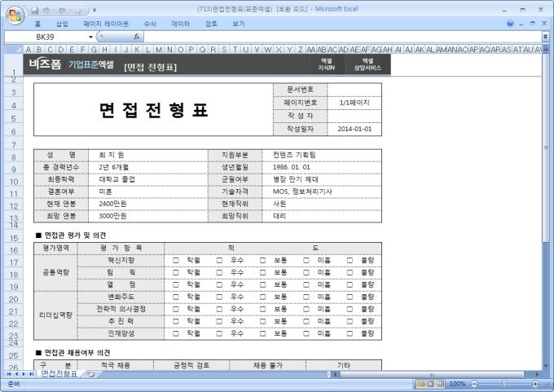The image size is (554, 392).
Task: Open Excel Help question mark icon
Action: [x=510, y=24]
